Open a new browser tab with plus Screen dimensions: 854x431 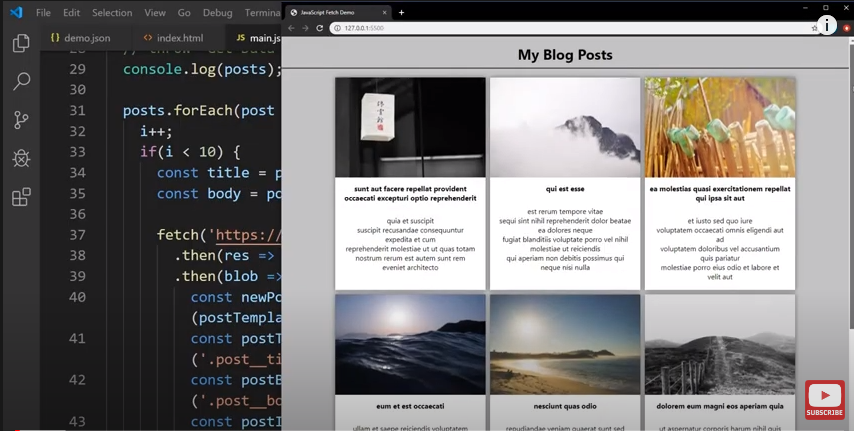[401, 13]
